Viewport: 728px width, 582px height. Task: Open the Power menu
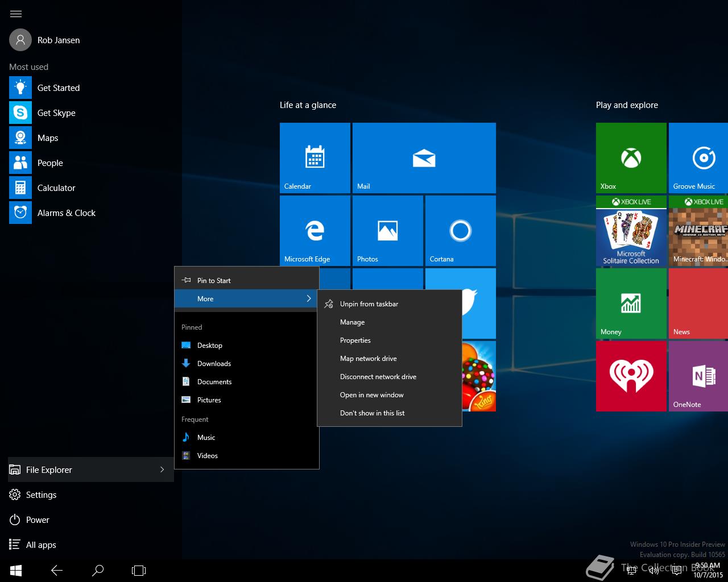(38, 519)
